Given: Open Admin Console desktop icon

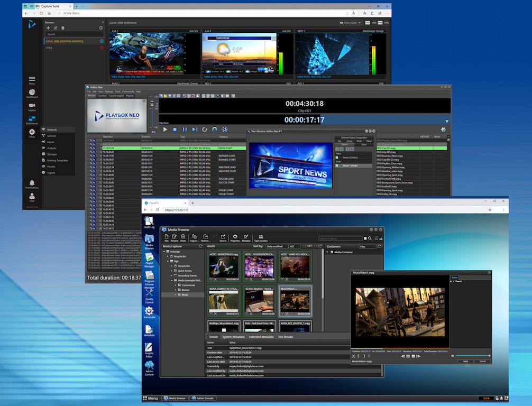Looking at the screenshot, I should (149, 368).
